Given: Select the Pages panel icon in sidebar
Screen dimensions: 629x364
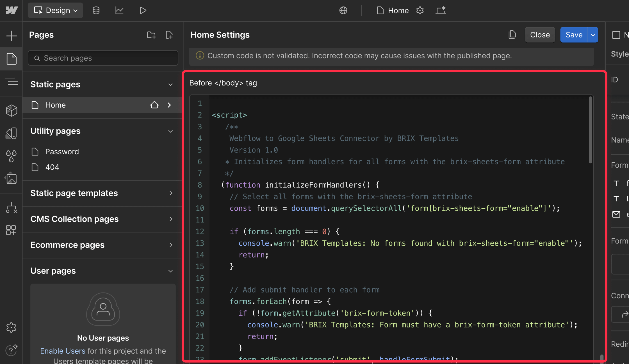Looking at the screenshot, I should pos(11,59).
